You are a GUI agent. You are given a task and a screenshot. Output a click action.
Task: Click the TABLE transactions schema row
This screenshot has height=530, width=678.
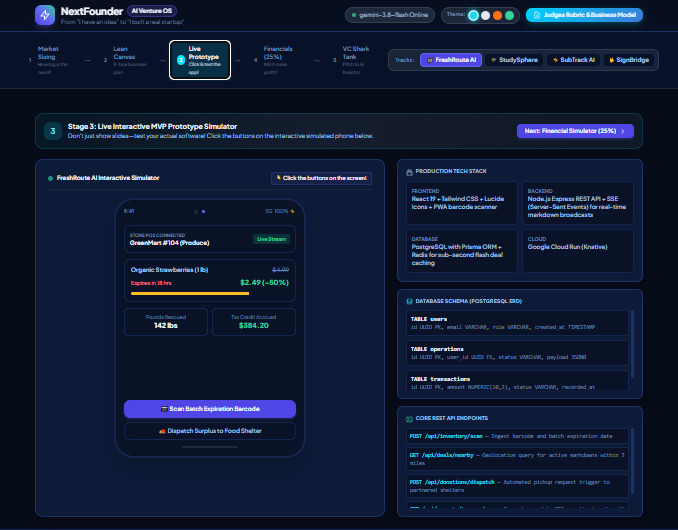(x=517, y=381)
